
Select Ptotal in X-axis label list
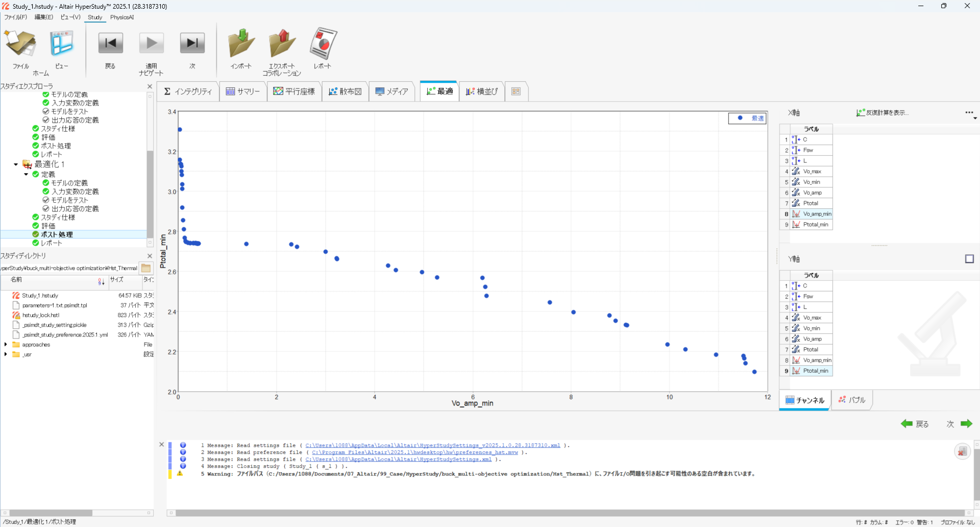811,203
